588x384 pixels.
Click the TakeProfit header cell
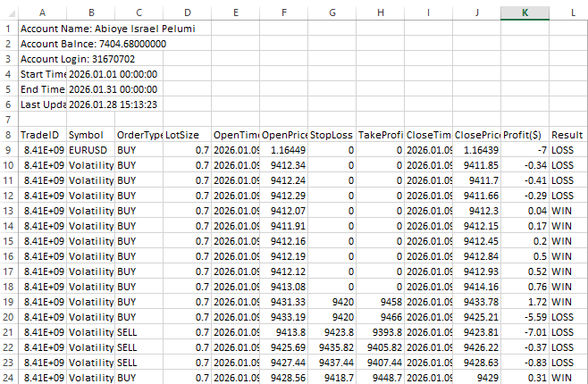tap(381, 135)
